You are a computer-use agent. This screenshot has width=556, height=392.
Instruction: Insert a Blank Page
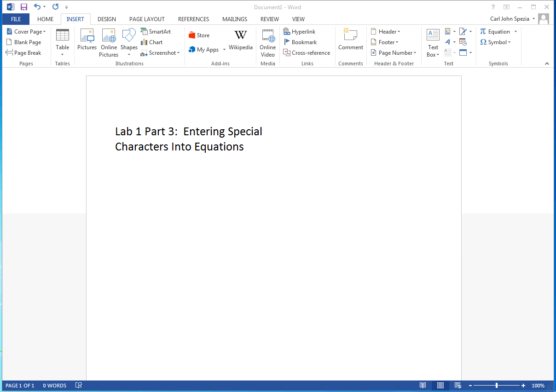23,42
